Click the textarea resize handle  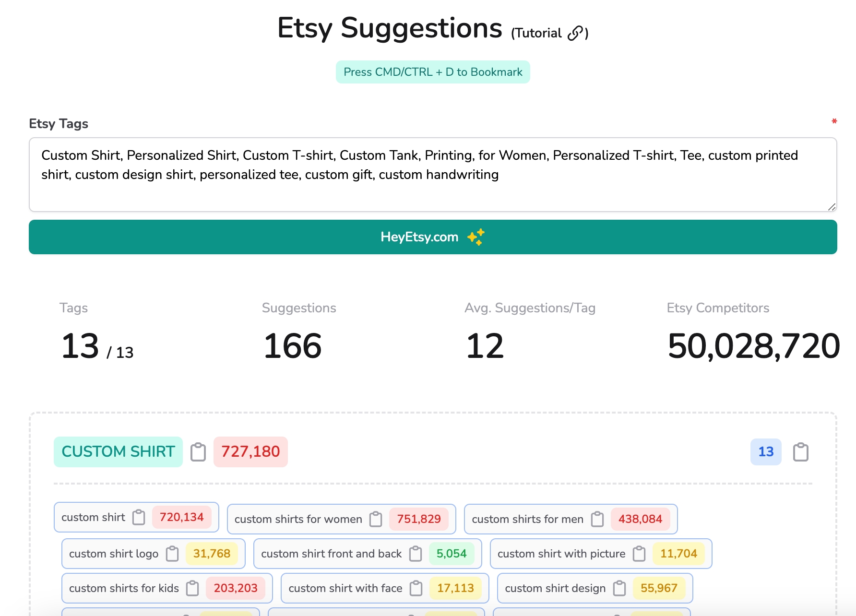click(832, 207)
